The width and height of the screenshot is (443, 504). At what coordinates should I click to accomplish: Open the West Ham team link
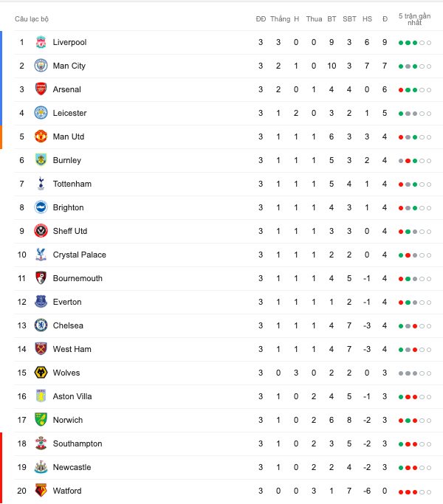click(72, 349)
